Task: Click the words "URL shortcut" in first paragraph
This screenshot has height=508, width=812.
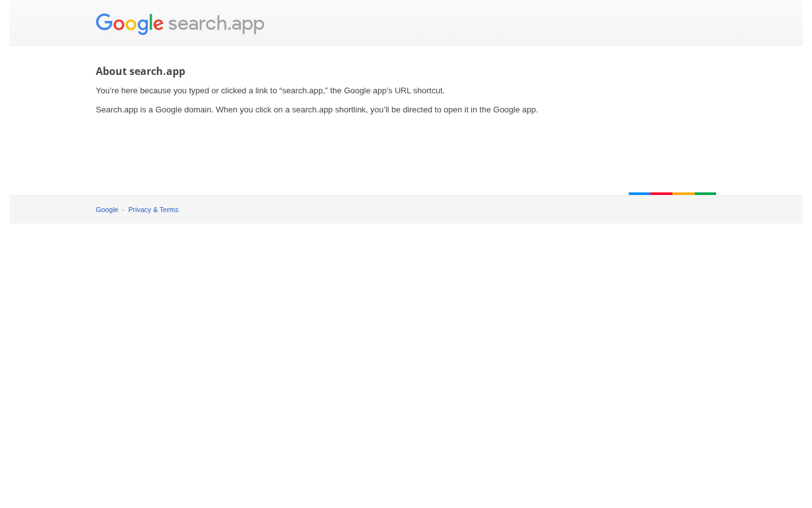Action: [419, 91]
